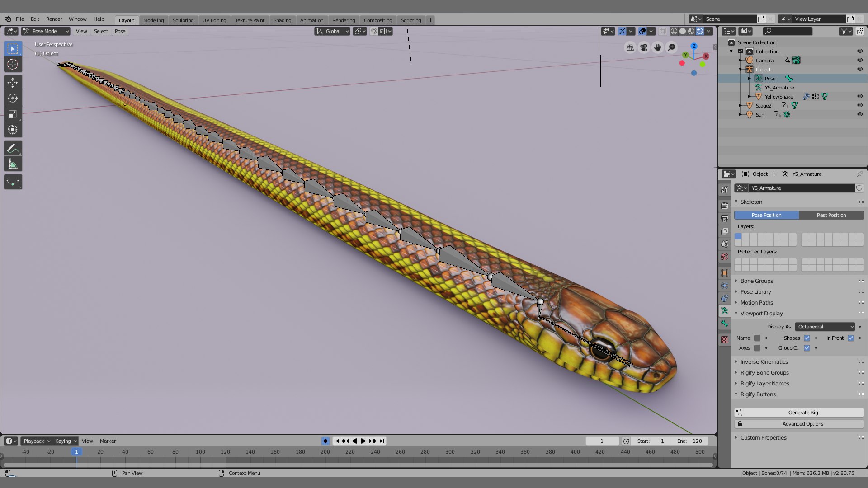Viewport: 868px width, 488px height.
Task: Hide the Stage2 object in outliner
Action: [x=860, y=106]
